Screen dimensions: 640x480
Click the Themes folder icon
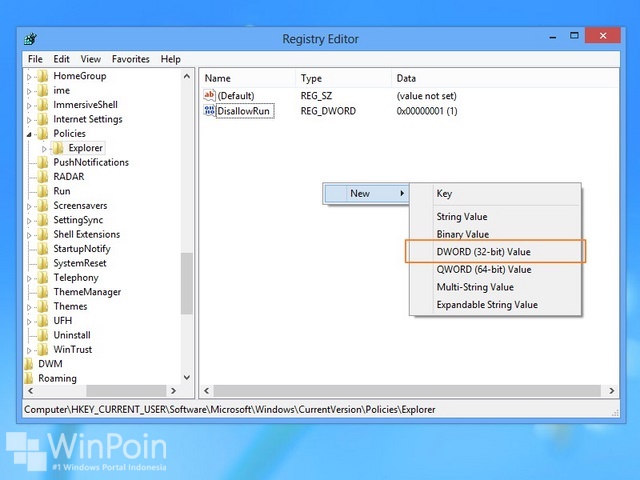click(x=43, y=307)
